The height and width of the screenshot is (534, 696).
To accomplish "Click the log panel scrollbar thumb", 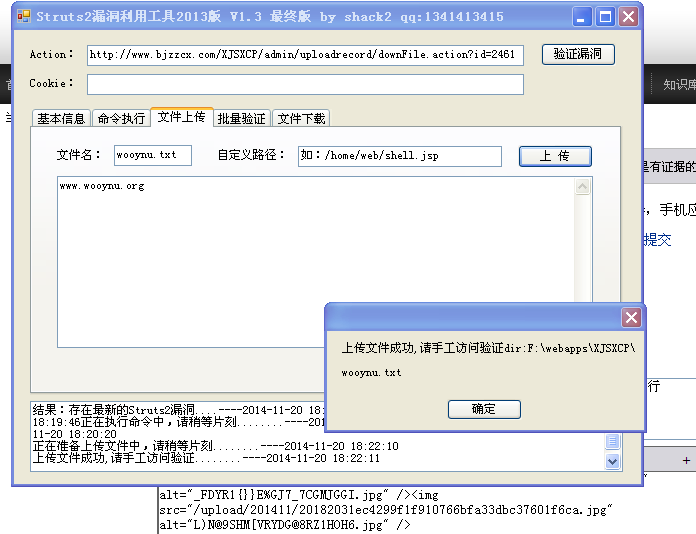I will (613, 441).
